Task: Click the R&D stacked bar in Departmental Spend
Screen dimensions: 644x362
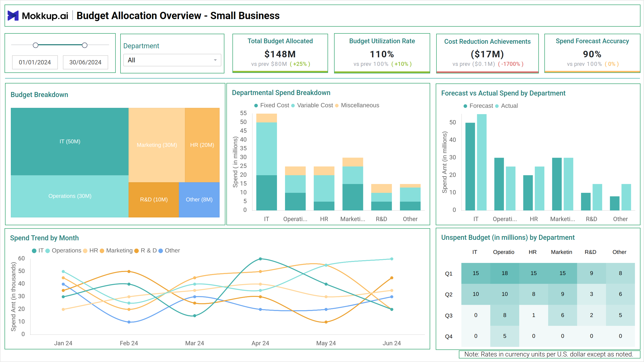Action: [381, 197]
